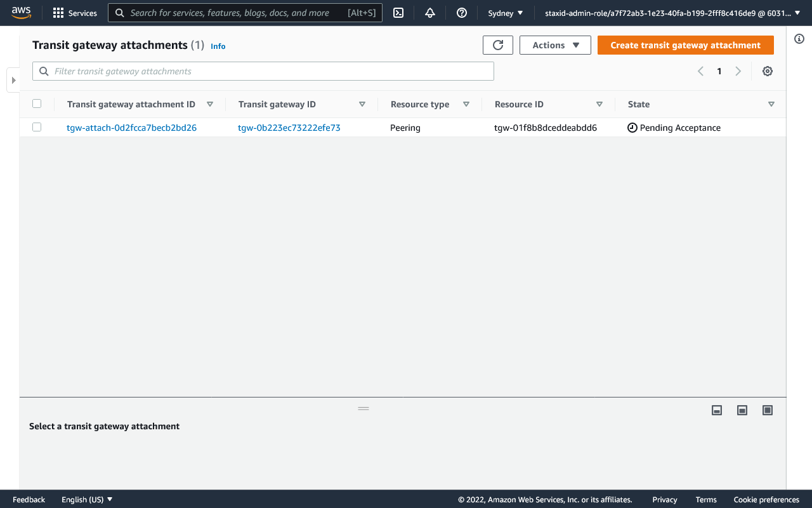The height and width of the screenshot is (508, 812).
Task: Open the AWS home logo
Action: coord(21,13)
